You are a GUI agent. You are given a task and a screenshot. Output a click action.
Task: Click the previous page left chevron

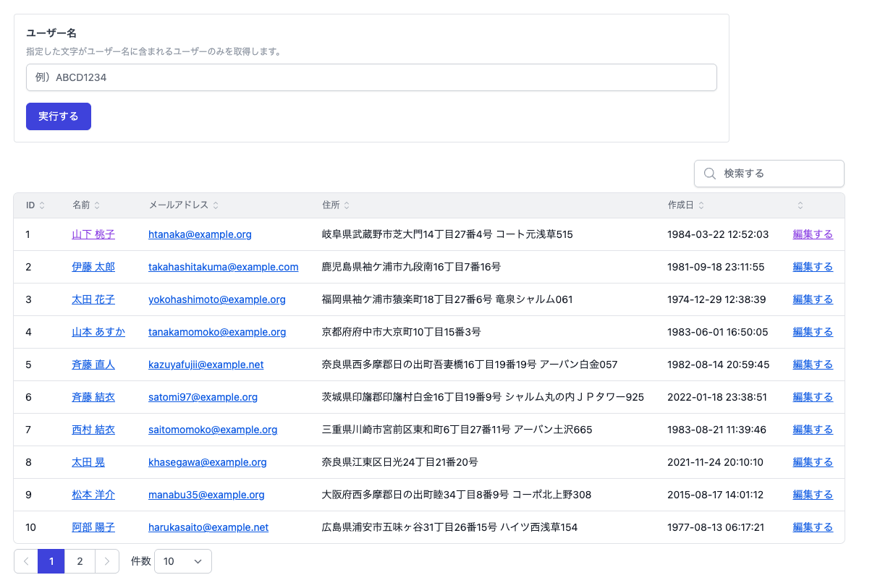[26, 561]
